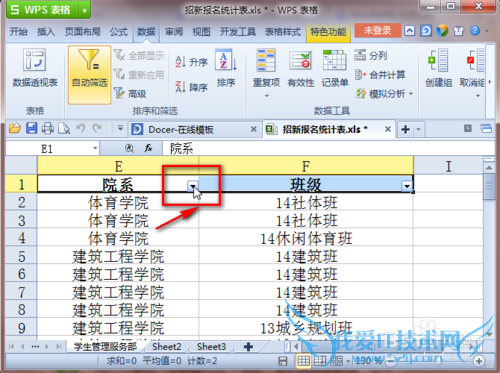Click the formula bar showing 院系
Screen dimensions: 500x373
pos(328,149)
